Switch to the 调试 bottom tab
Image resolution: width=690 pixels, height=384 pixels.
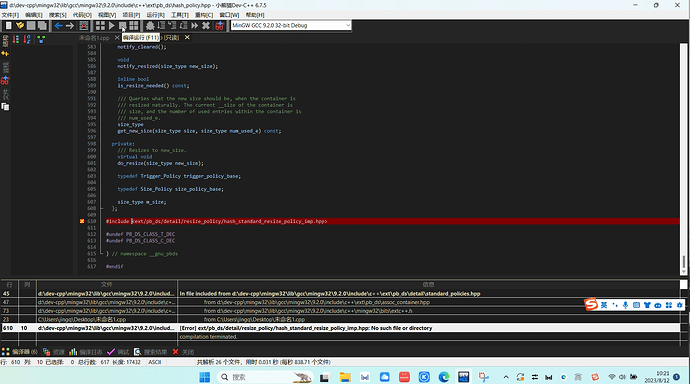click(x=118, y=352)
